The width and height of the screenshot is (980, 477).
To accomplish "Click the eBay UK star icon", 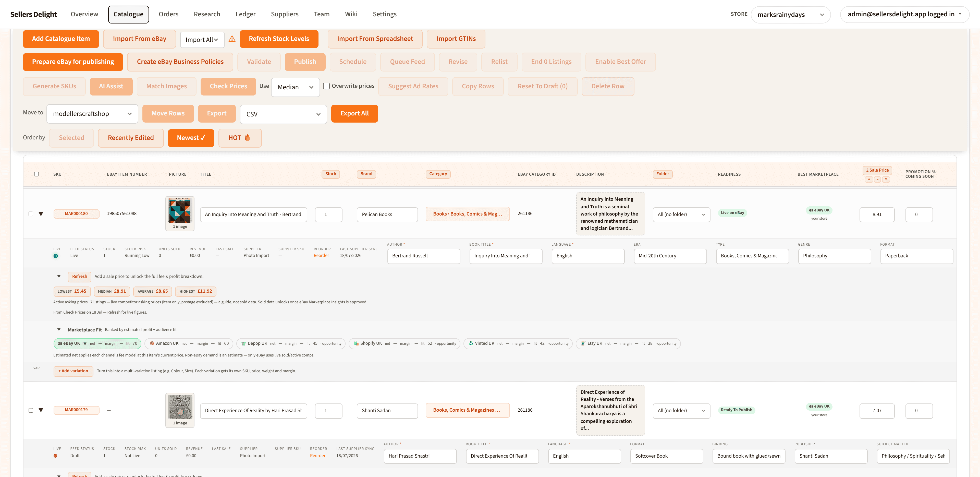I will coord(85,343).
